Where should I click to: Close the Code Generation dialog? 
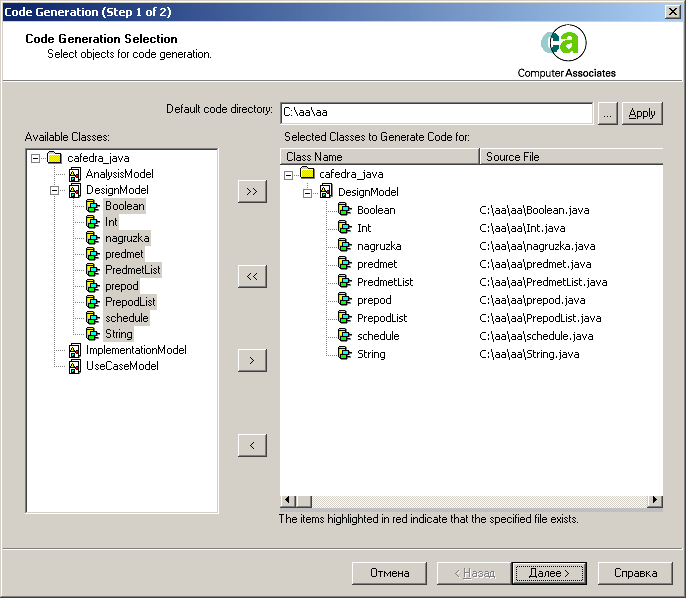(672, 11)
